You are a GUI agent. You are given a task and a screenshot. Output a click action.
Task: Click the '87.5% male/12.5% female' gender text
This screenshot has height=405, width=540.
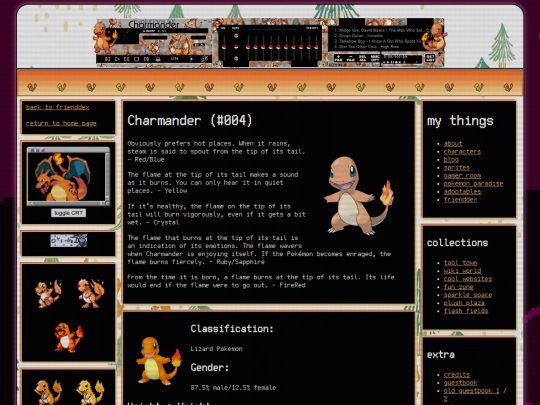(x=233, y=388)
